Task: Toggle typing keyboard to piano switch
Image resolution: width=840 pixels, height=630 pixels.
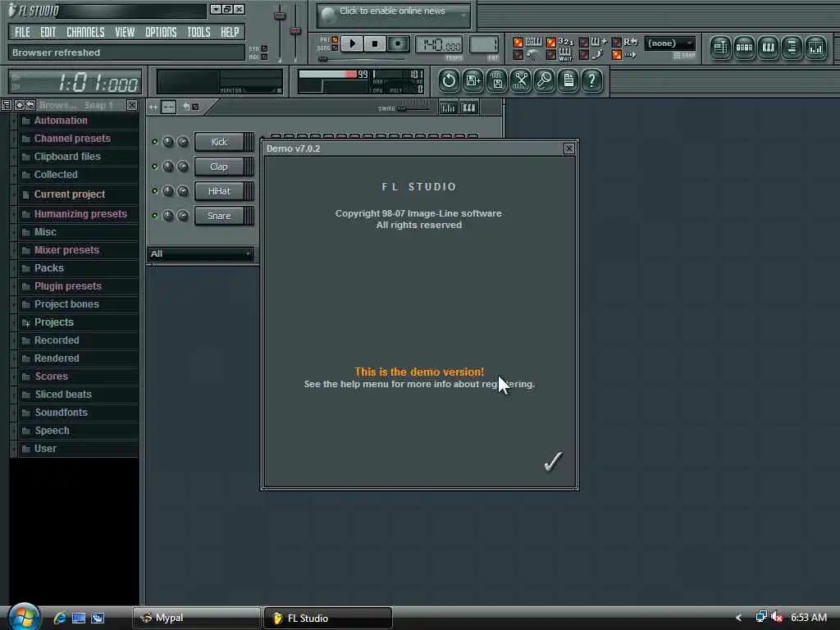Action: click(x=518, y=43)
